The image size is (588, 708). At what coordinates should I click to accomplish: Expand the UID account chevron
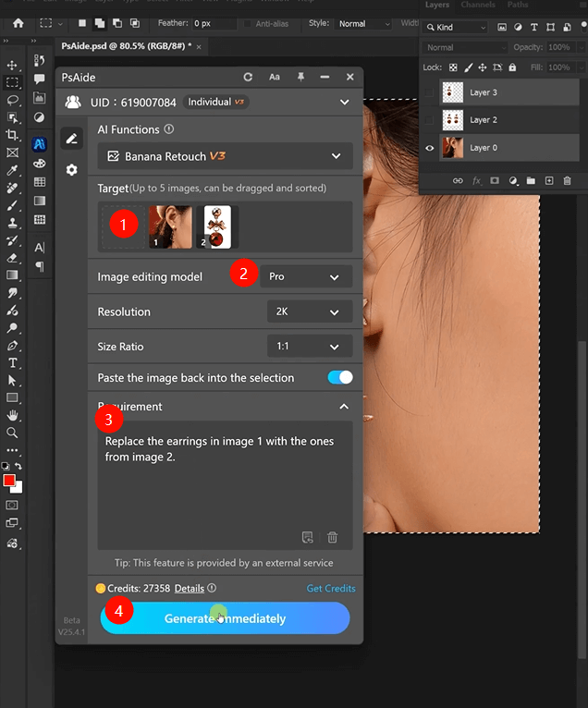(345, 102)
